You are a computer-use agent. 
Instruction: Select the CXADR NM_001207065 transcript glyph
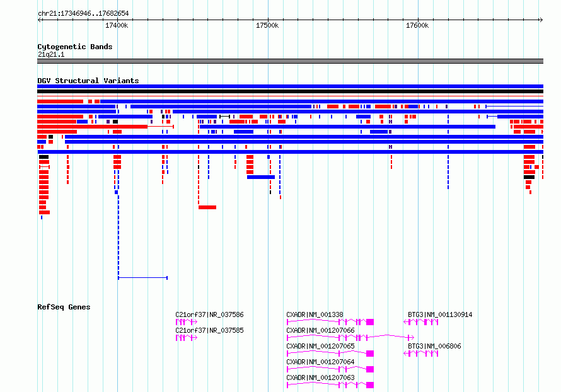point(330,354)
